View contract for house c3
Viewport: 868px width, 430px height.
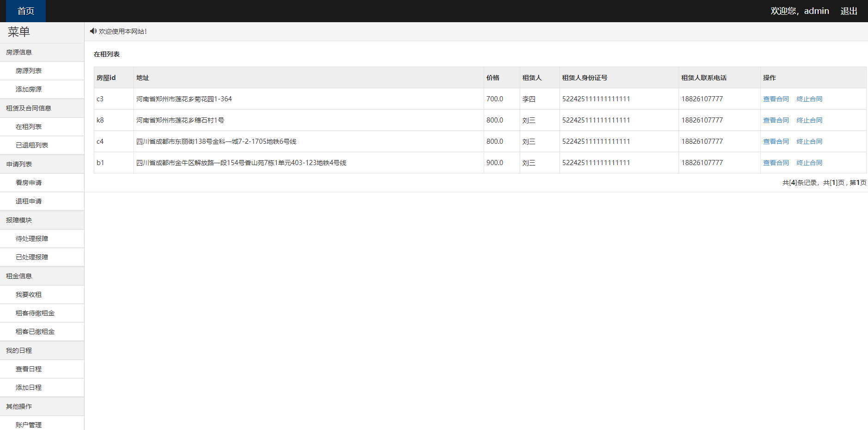(x=776, y=99)
